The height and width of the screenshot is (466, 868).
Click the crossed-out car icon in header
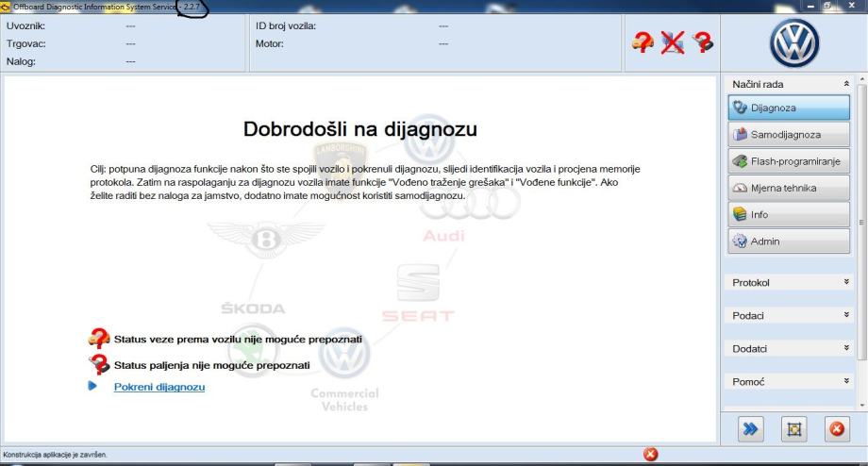coord(672,42)
